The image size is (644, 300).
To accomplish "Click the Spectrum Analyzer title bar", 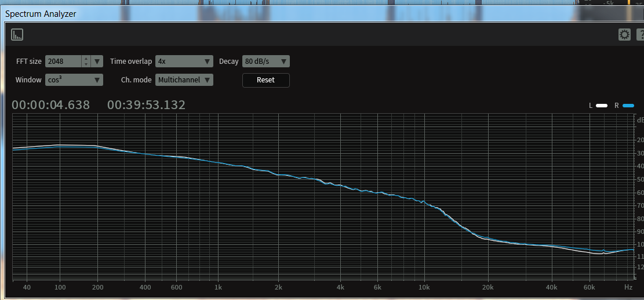I will [x=322, y=14].
